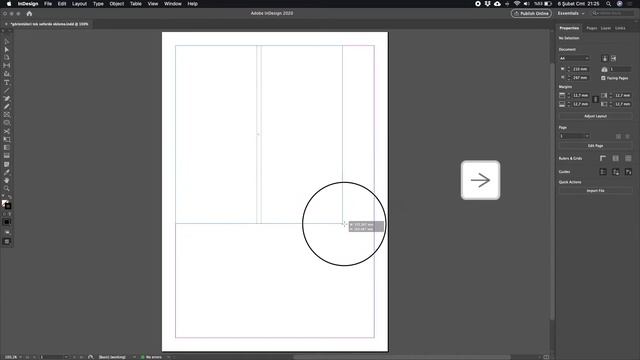Select the Gradient Swatch tool
The height and width of the screenshot is (360, 640).
[7, 148]
